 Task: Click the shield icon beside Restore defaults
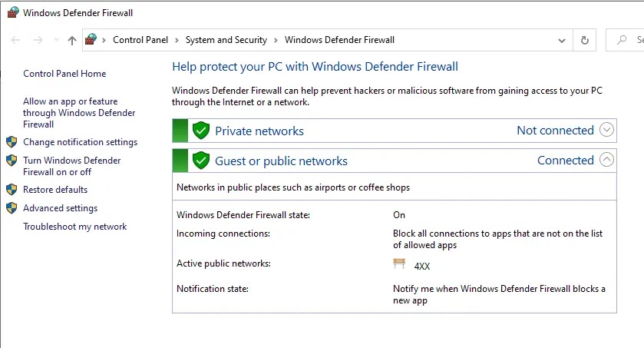click(12, 190)
